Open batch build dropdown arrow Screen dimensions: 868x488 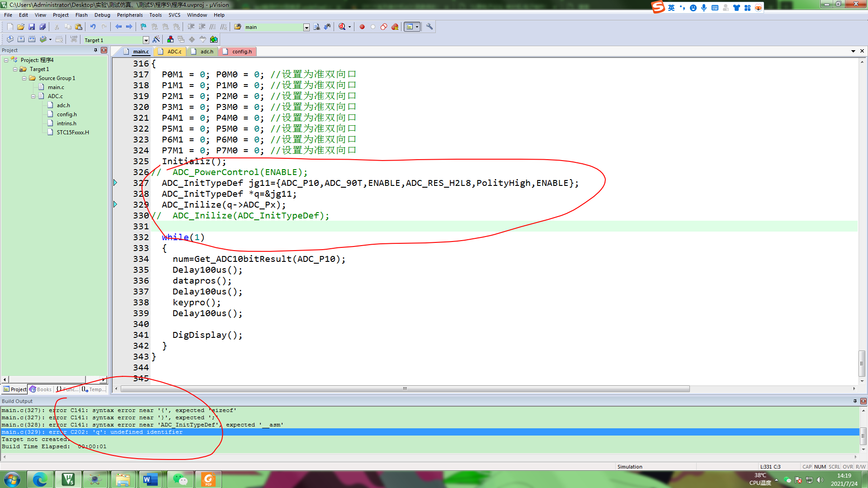(x=50, y=40)
